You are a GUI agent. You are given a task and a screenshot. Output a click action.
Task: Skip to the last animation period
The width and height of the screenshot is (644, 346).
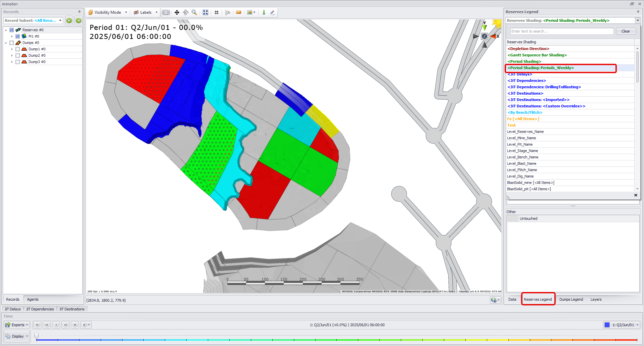pyautogui.click(x=75, y=325)
